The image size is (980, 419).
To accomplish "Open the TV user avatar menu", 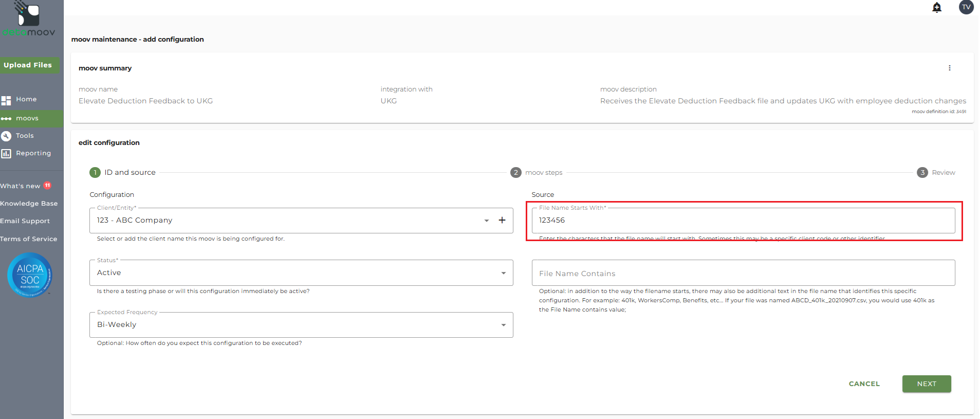I will (966, 7).
